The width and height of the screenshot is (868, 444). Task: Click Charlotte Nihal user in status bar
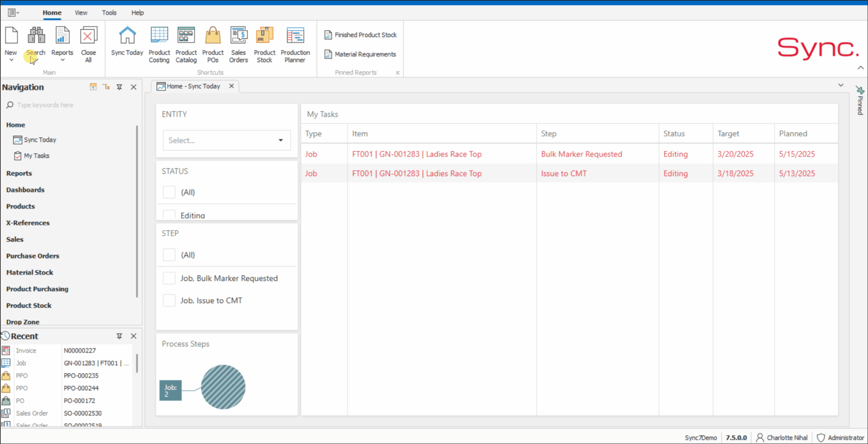point(782,438)
